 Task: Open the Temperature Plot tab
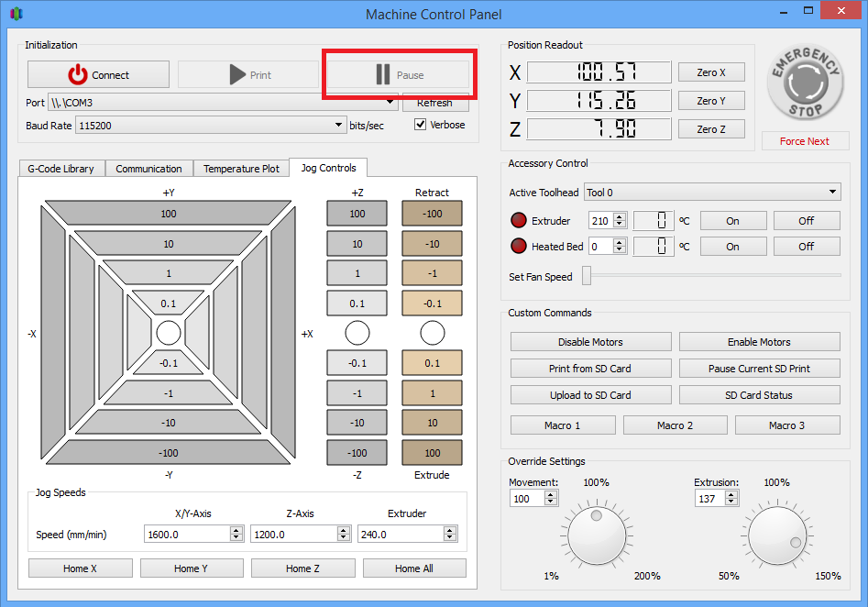click(241, 169)
